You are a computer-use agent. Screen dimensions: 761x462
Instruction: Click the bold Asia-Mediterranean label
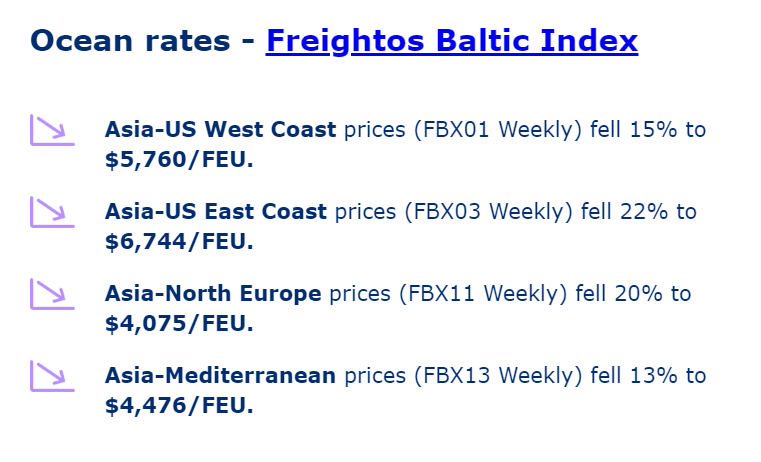click(220, 376)
